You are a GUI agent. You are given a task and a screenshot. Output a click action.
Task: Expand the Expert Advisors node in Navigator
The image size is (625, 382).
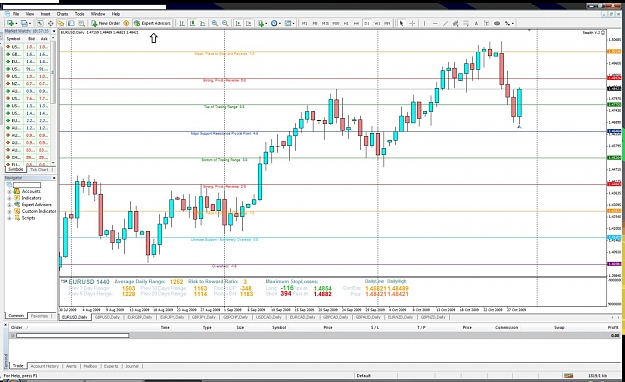point(9,205)
